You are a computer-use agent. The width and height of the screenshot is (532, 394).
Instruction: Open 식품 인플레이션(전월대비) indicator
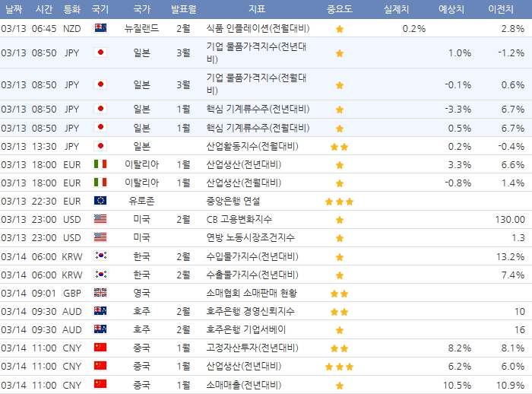(258, 28)
